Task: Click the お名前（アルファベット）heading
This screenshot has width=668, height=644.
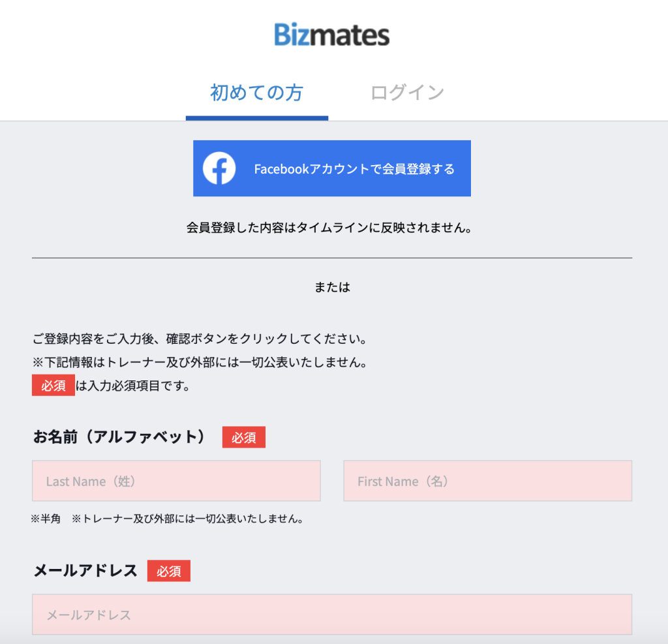Action: [x=121, y=436]
